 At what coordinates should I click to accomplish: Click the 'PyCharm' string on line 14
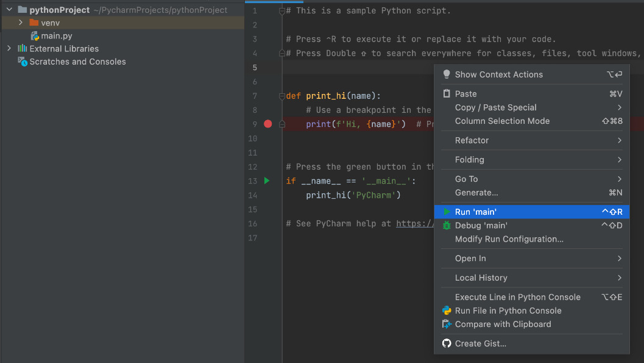(x=373, y=195)
